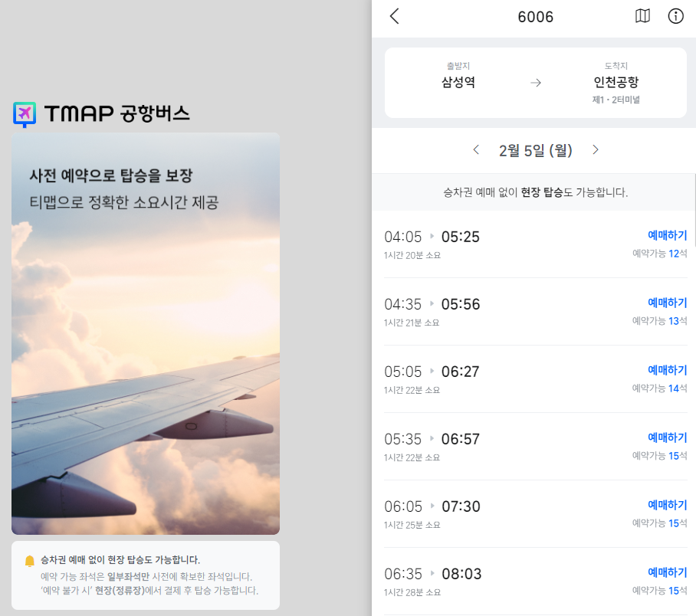
Task: Click arrival time 06:57
Action: tap(461, 439)
